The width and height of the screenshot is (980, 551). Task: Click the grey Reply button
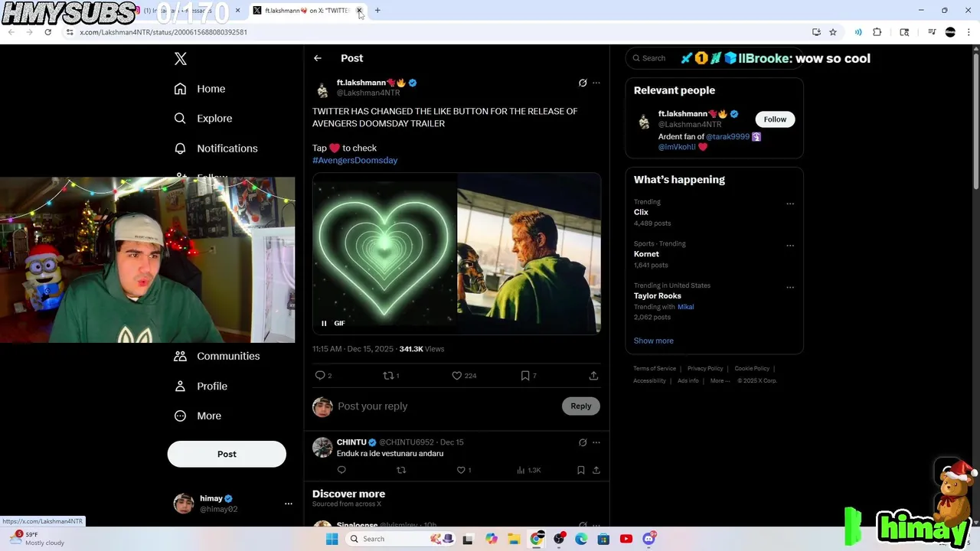pos(581,406)
